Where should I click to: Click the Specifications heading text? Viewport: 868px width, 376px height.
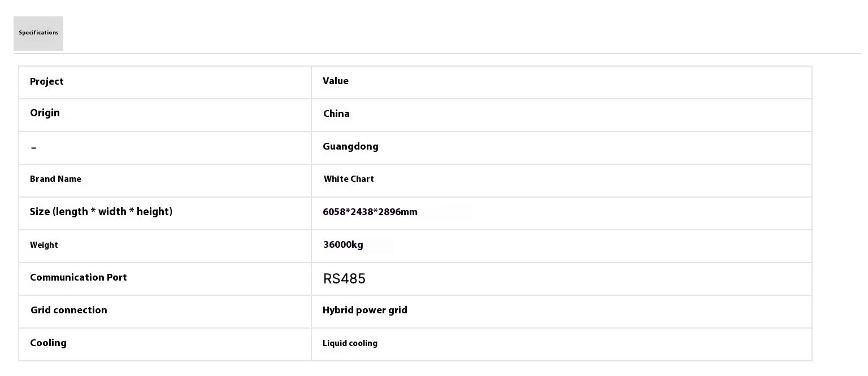pyautogui.click(x=38, y=33)
